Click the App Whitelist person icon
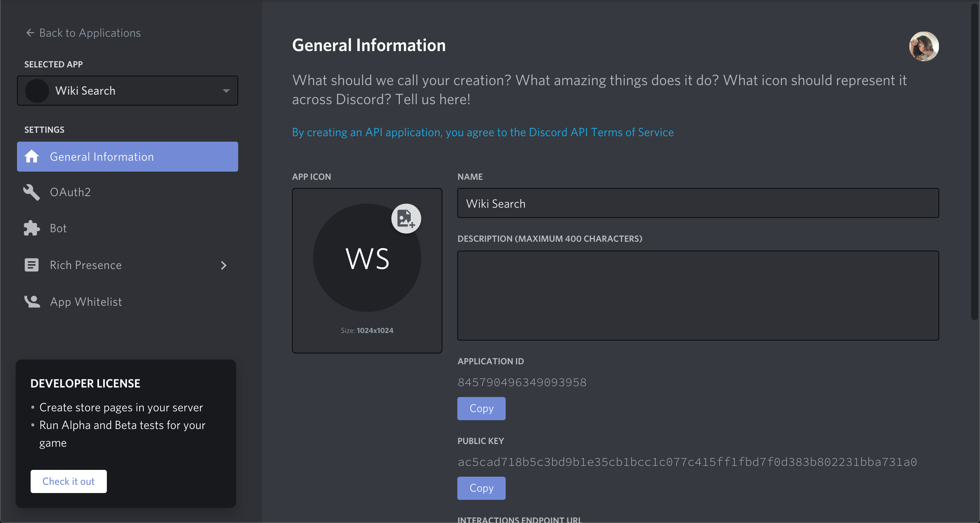This screenshot has height=523, width=980. (x=32, y=301)
